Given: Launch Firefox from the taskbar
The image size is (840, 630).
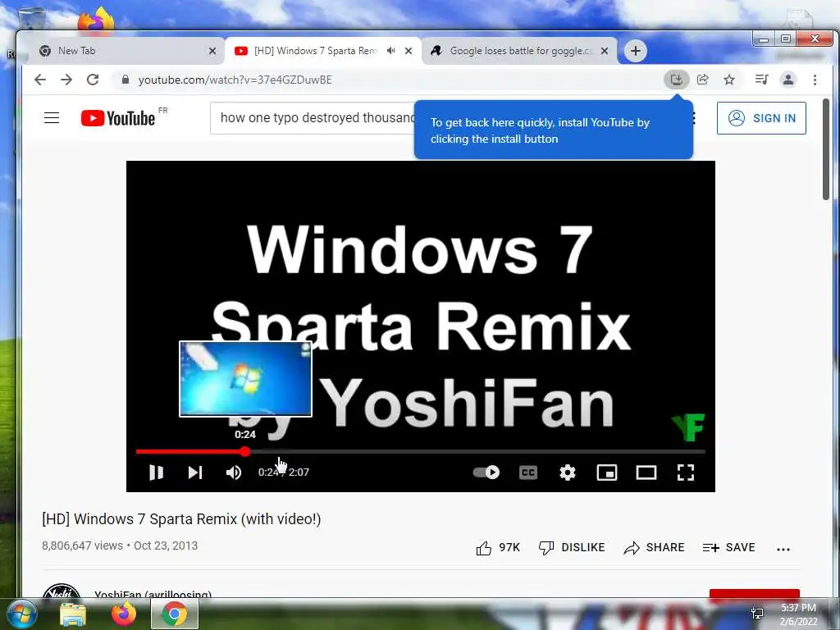Looking at the screenshot, I should tap(123, 614).
